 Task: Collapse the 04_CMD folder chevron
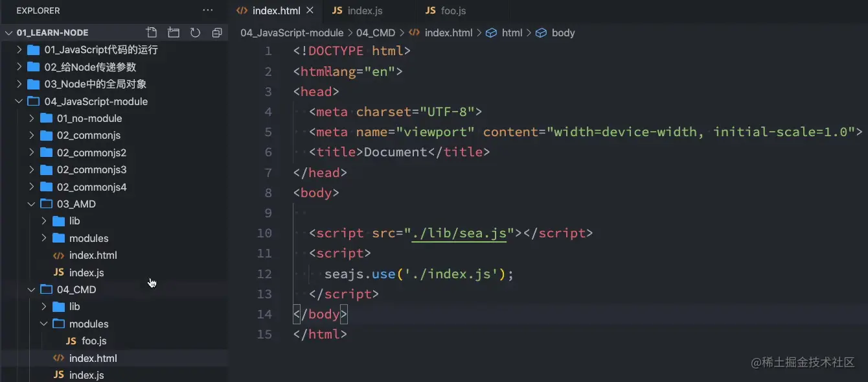[32, 289]
